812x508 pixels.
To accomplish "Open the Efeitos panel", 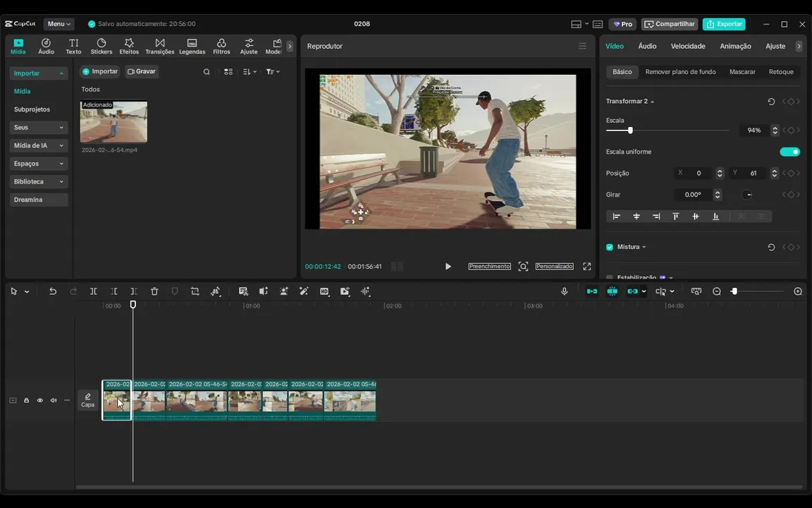I will [x=129, y=47].
